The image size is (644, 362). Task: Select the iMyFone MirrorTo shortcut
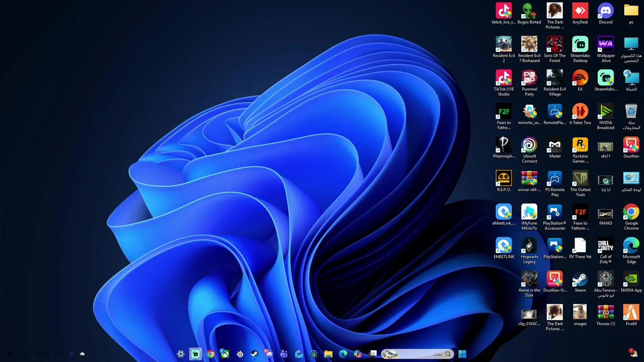[529, 217]
